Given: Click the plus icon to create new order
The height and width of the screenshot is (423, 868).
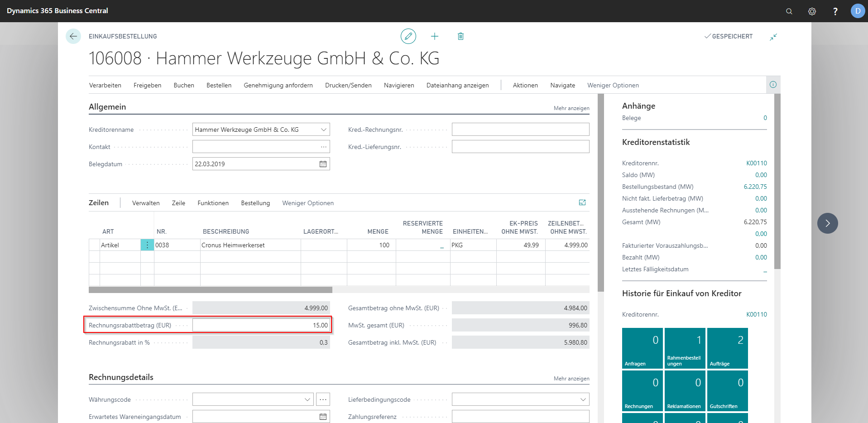Looking at the screenshot, I should (434, 36).
